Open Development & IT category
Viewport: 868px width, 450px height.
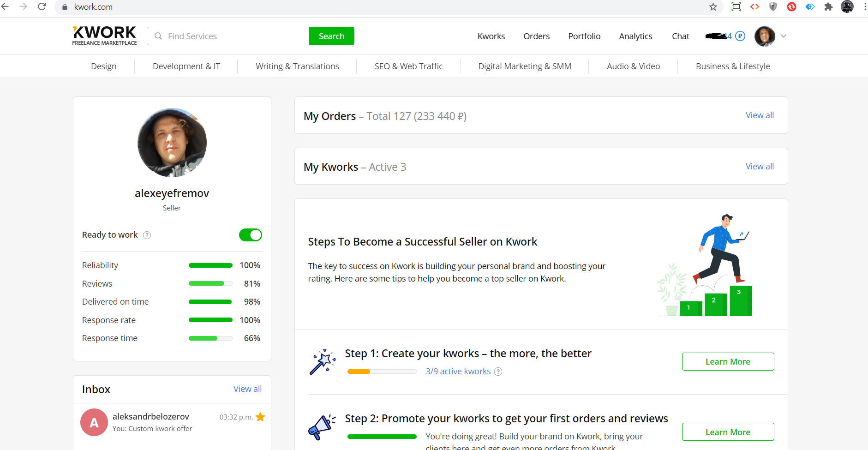pos(186,66)
